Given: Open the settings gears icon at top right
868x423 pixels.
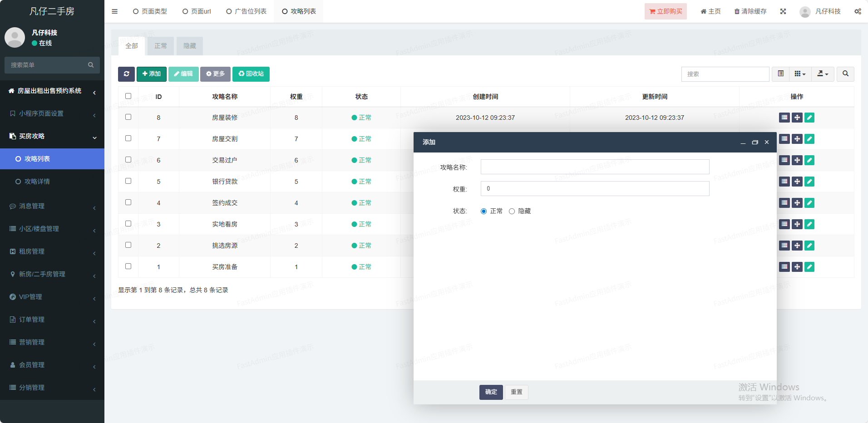Looking at the screenshot, I should coord(857,11).
